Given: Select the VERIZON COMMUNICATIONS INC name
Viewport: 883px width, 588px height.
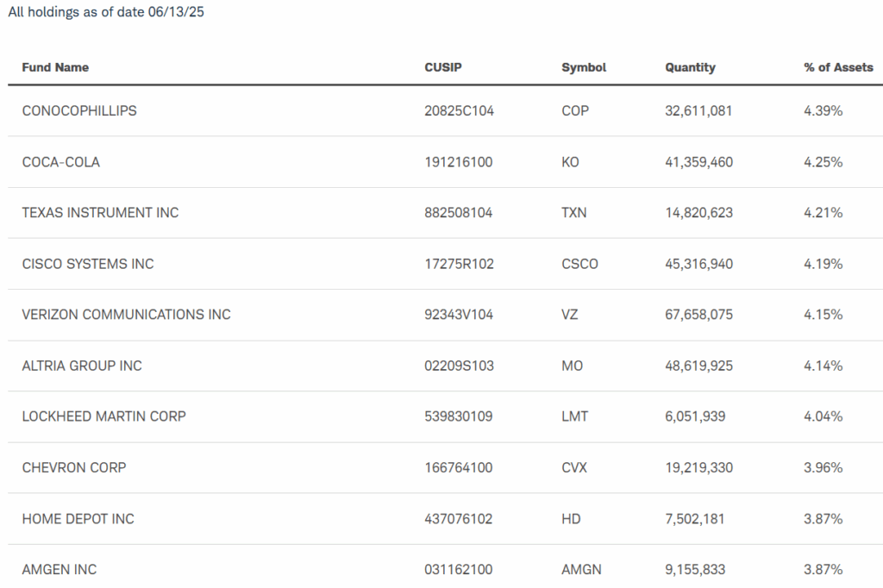Looking at the screenshot, I should (126, 315).
